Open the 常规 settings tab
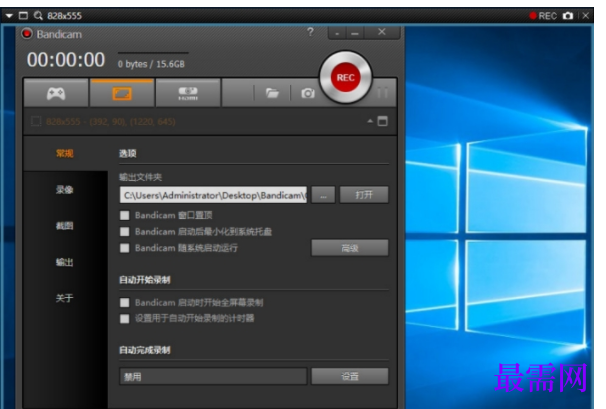The height and width of the screenshot is (409, 606). pos(65,153)
